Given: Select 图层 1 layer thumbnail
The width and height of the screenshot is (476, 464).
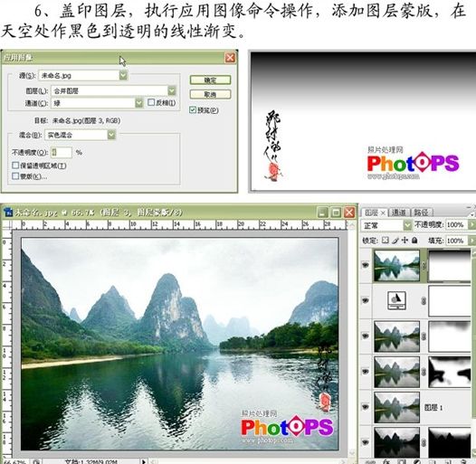Looking at the screenshot, I should click(396, 407).
